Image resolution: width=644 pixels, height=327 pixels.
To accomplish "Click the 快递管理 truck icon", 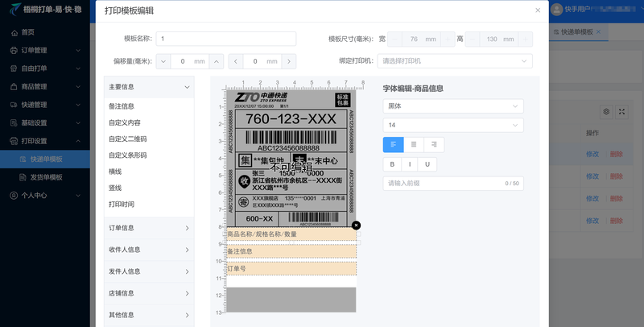I will 14,105.
